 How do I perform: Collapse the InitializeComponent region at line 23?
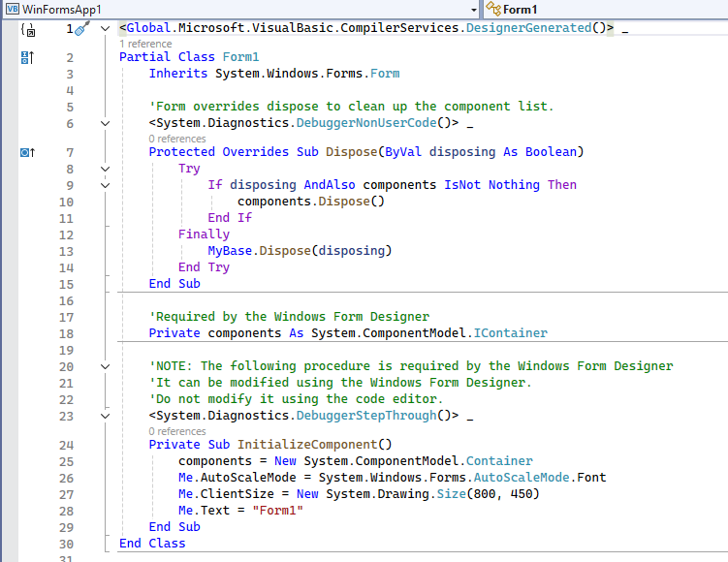[106, 416]
